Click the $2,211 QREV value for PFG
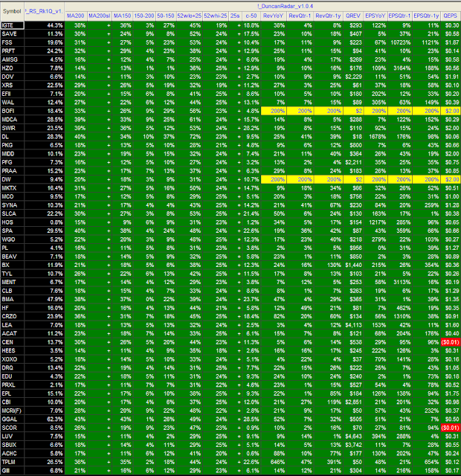 [353, 162]
